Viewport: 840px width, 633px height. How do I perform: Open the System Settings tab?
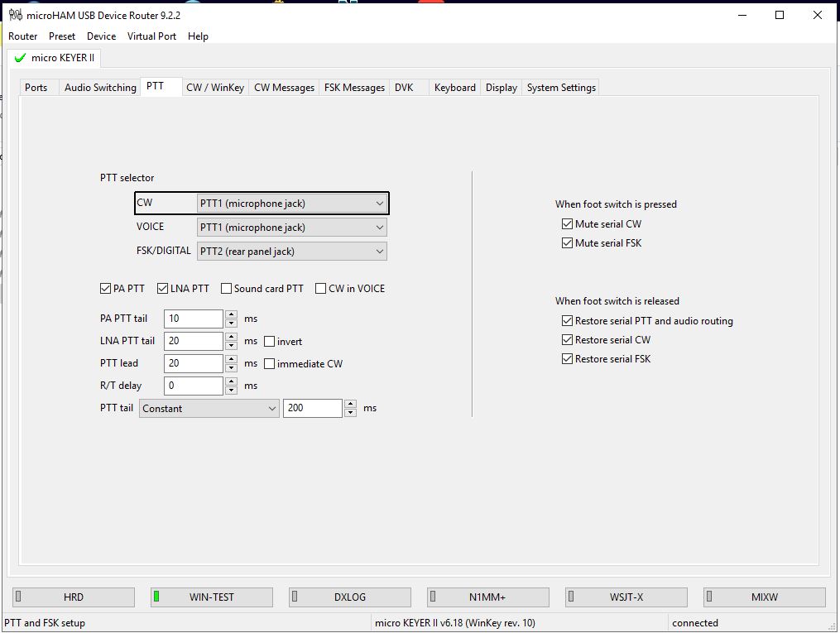pos(561,87)
